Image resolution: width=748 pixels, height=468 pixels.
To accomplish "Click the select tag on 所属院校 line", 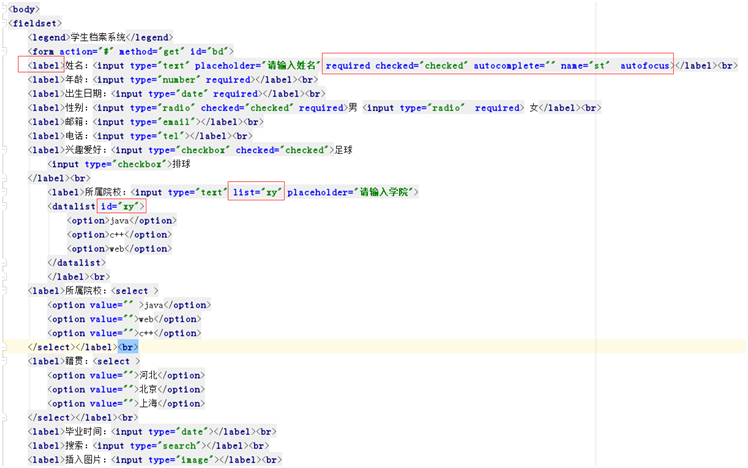I will [x=135, y=291].
